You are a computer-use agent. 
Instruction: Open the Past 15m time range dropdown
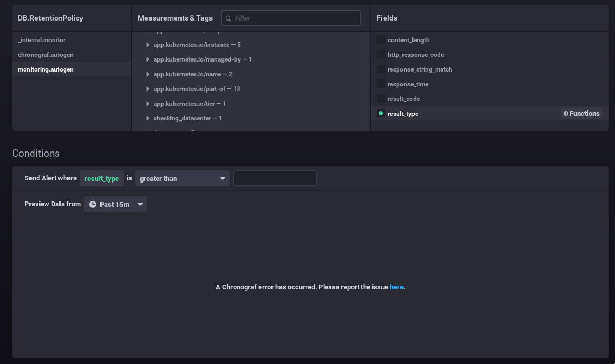(115, 204)
